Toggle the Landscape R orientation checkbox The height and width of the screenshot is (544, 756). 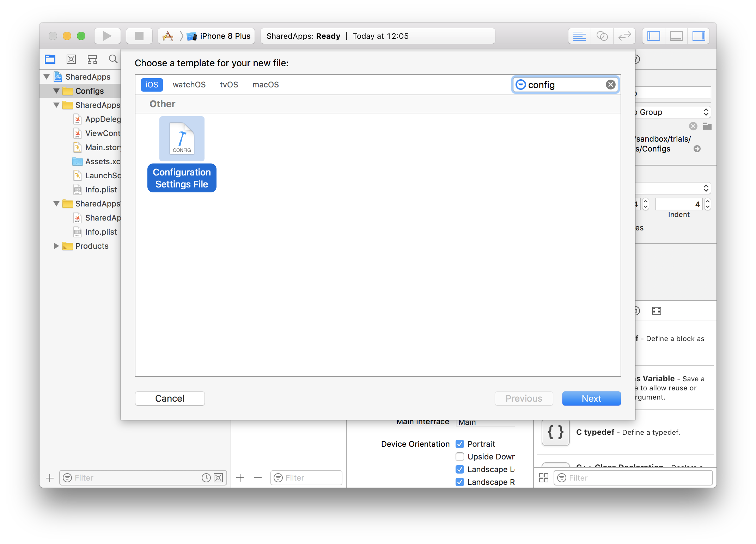pos(459,482)
